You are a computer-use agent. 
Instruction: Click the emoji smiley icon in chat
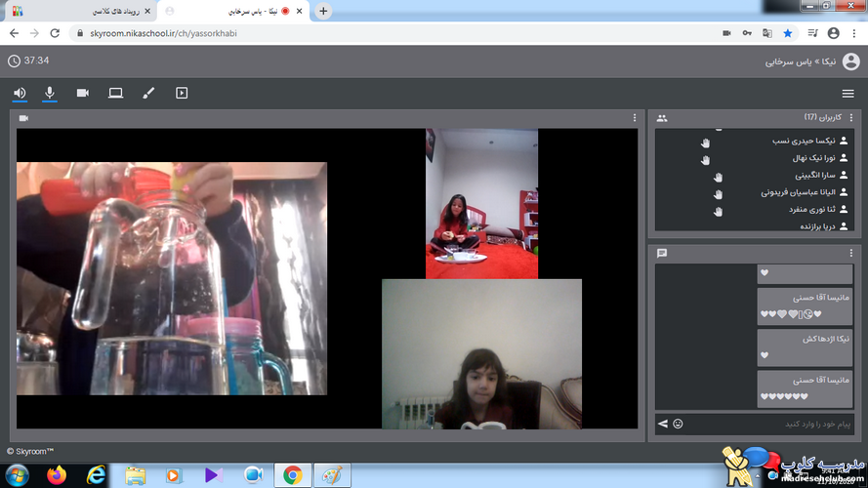click(678, 424)
